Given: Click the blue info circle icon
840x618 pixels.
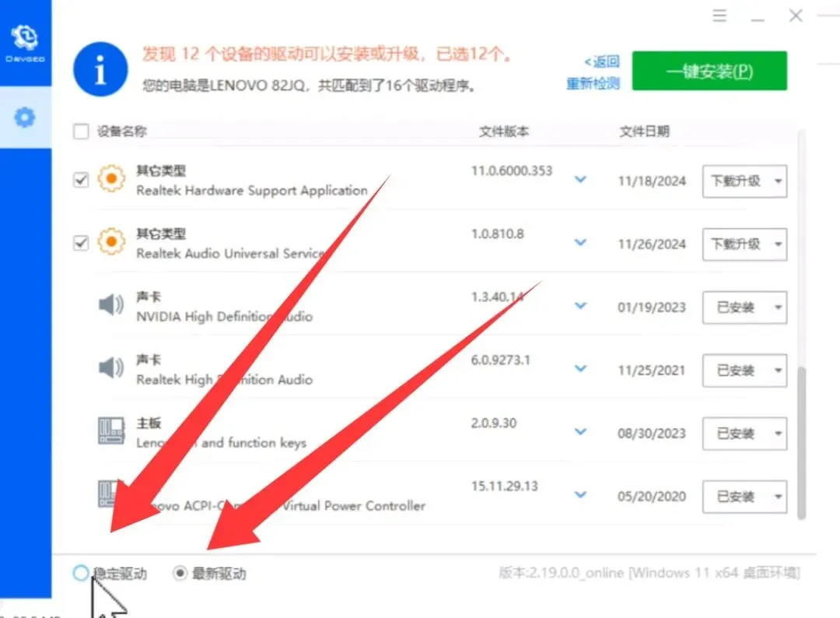Looking at the screenshot, I should 100,69.
